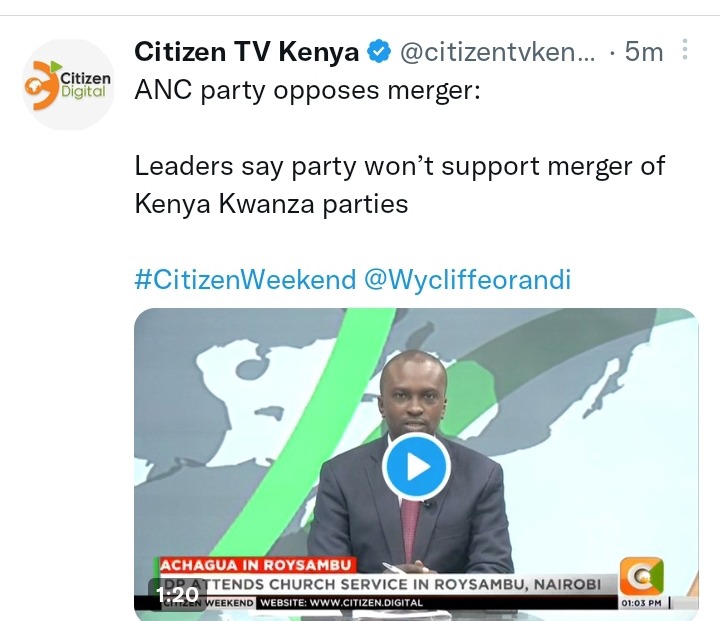The image size is (720, 621).
Task: Click the 1:20 video duration badge
Action: (177, 595)
